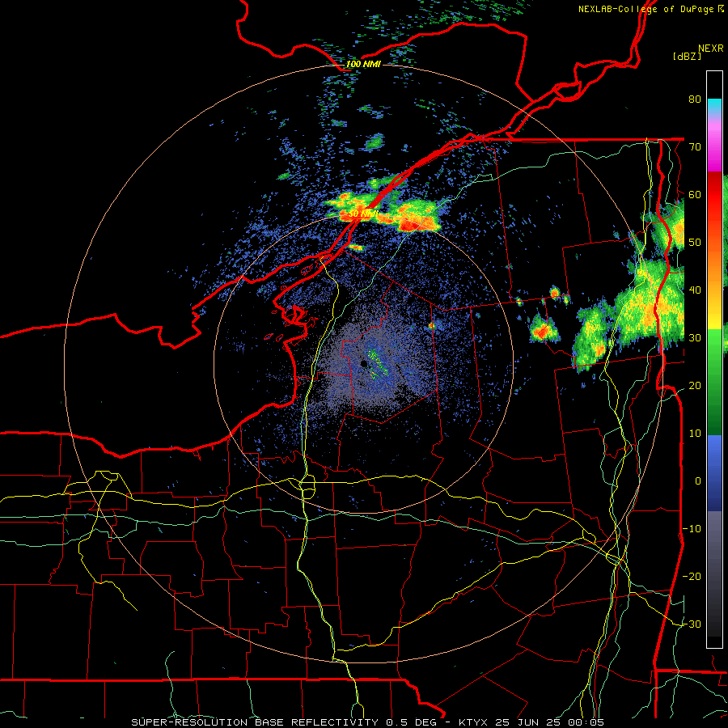Click the 60 value on the dBZ scale
The image size is (728, 728).
(x=695, y=194)
